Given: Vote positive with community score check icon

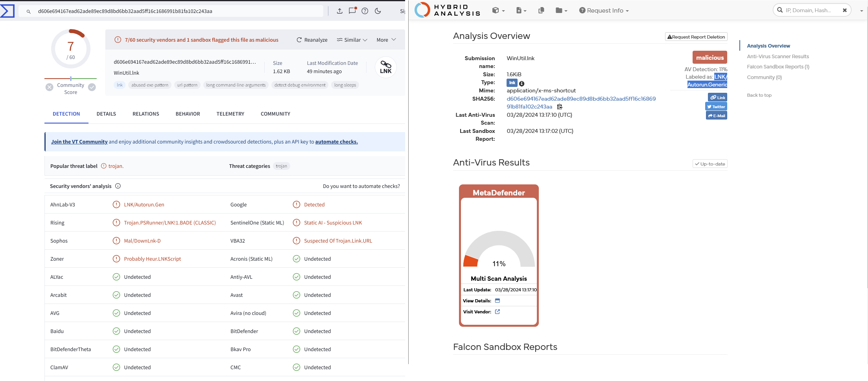Looking at the screenshot, I should tap(92, 87).
